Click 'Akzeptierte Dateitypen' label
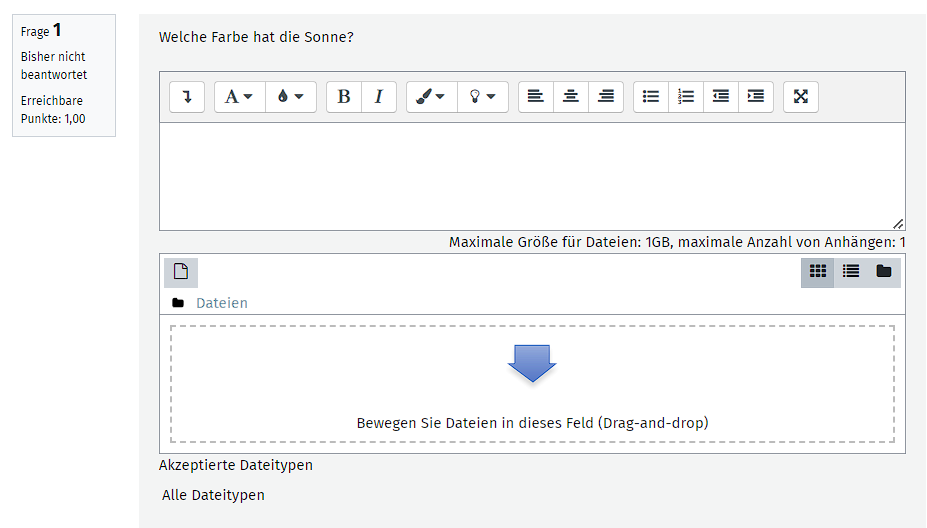 point(236,465)
